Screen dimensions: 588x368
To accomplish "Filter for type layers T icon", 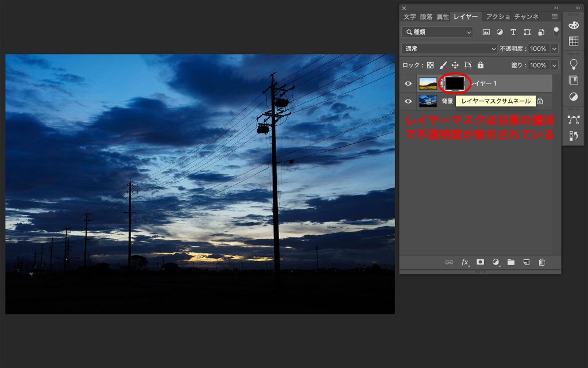I will click(513, 32).
